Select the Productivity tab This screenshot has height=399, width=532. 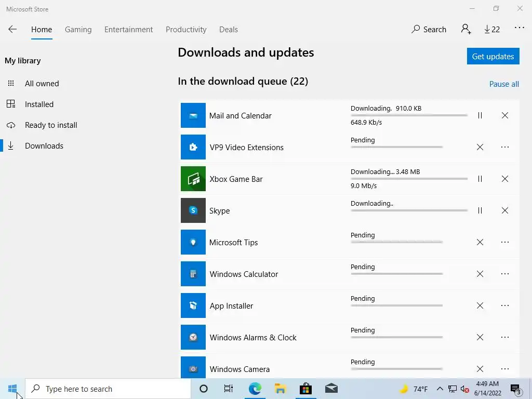click(186, 30)
